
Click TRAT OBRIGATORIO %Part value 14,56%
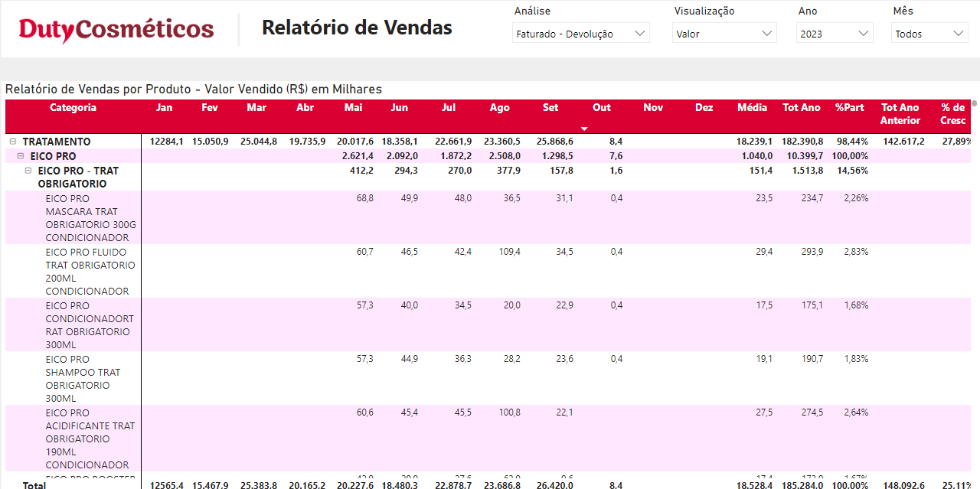click(x=853, y=171)
